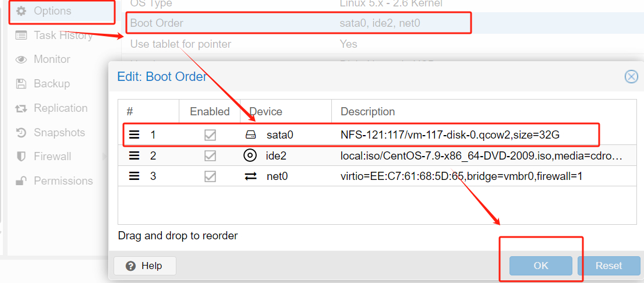Open Permissions section
This screenshot has width=644, height=283.
pyautogui.click(x=63, y=181)
